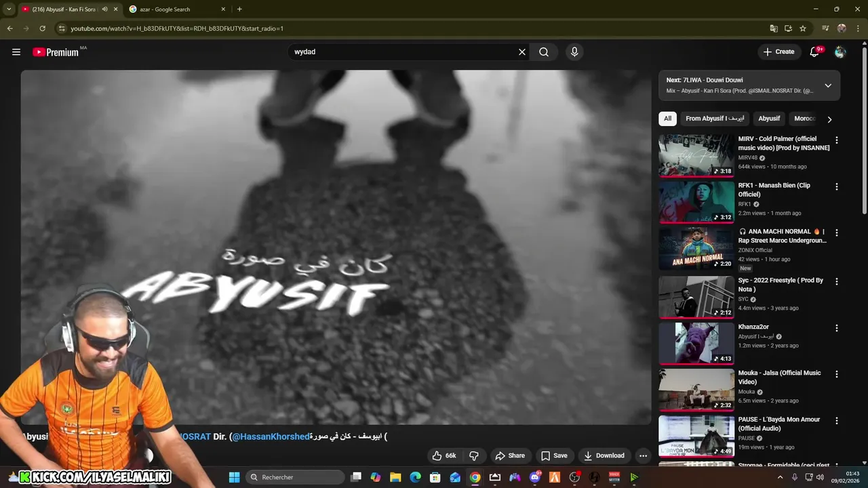Show hidden system tray icons
Viewport: 868px width, 488px height.
point(780,477)
